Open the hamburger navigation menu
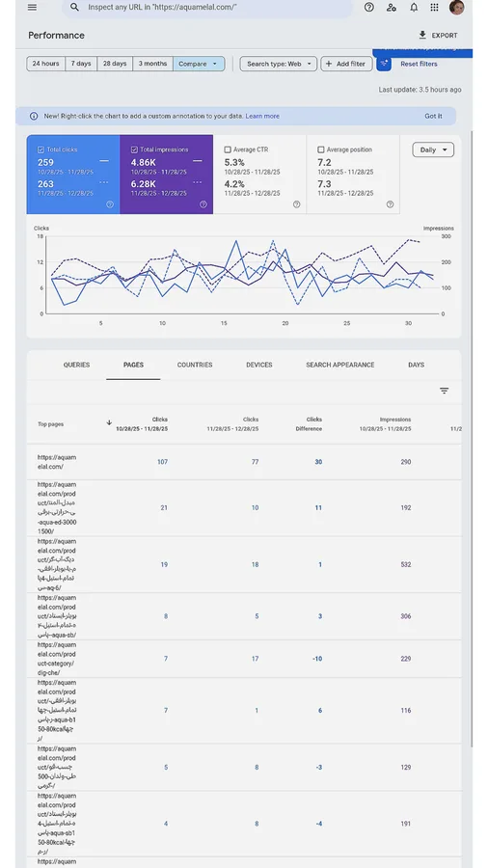 coord(32,7)
